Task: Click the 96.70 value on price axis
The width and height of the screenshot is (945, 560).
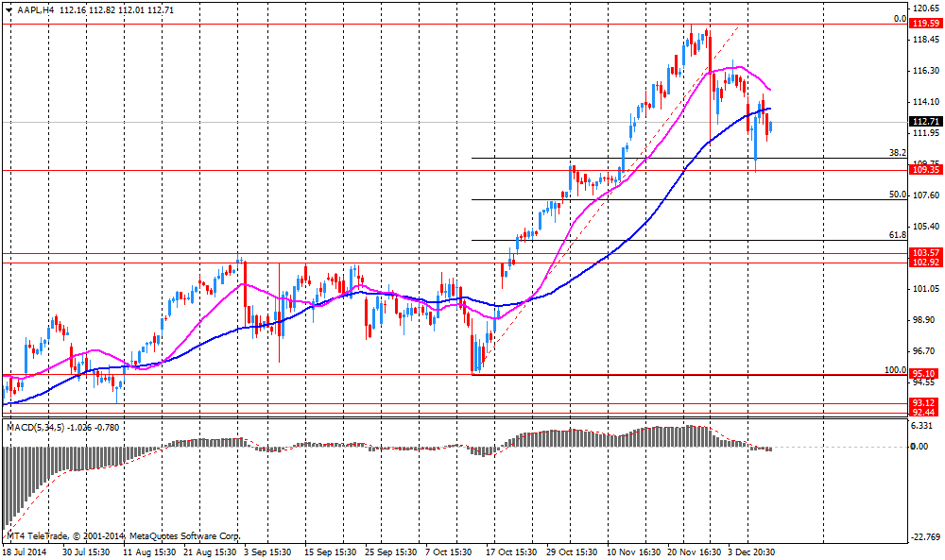Action: click(926, 351)
